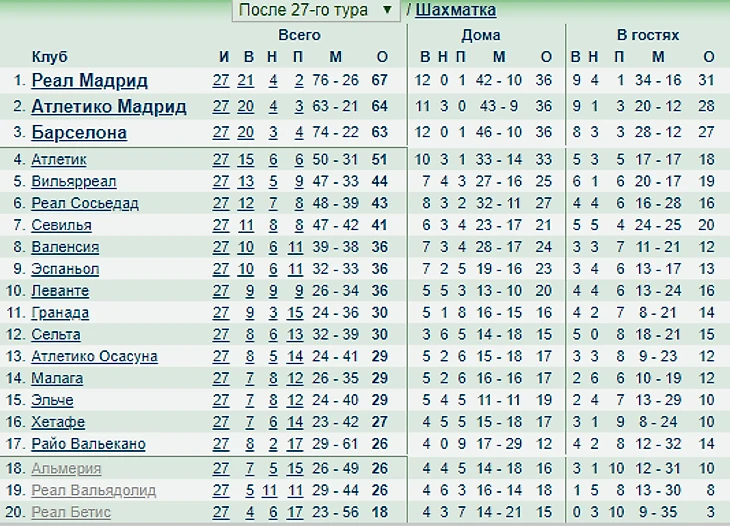Open the Эспаньол team page

[x=65, y=269]
